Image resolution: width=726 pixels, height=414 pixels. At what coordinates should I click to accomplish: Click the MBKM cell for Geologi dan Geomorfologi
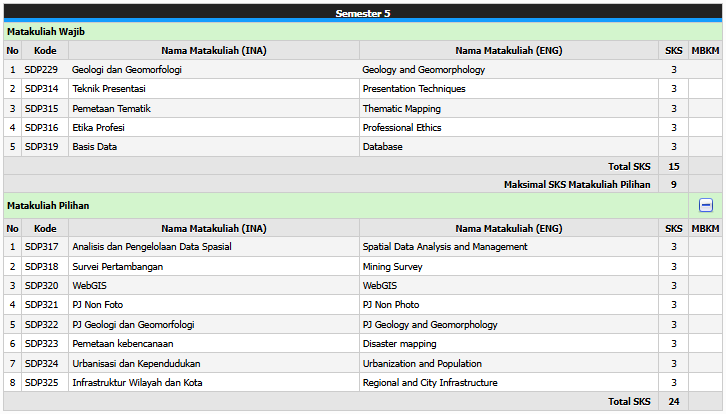click(x=704, y=70)
